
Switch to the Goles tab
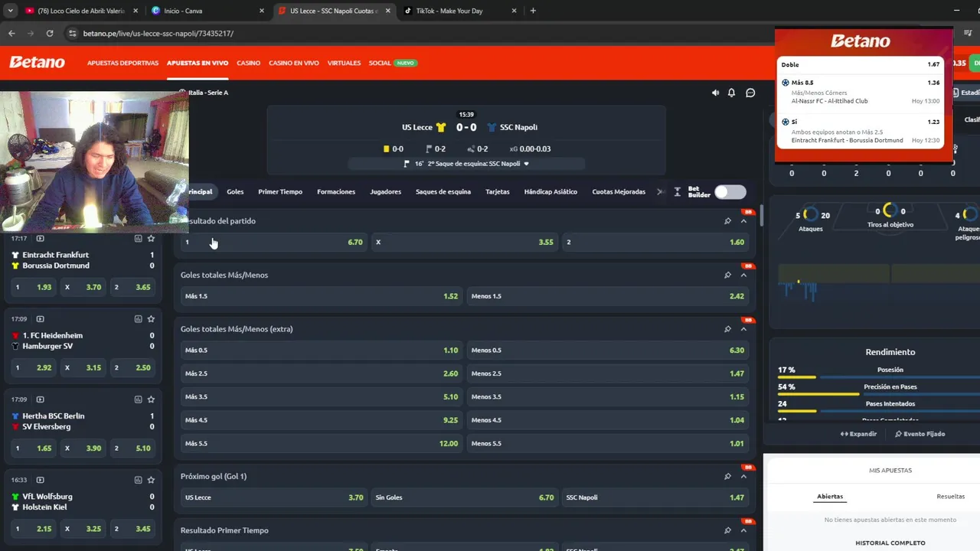coord(235,192)
